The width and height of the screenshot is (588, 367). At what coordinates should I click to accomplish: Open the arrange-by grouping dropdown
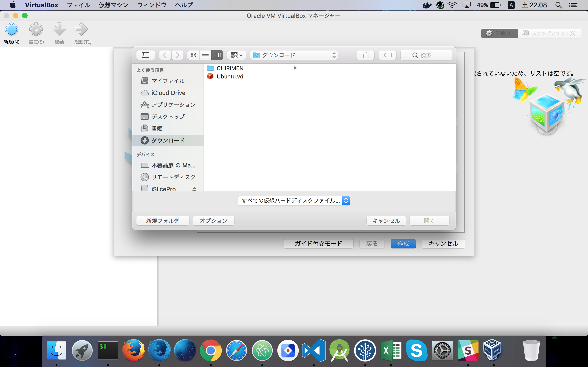click(236, 55)
